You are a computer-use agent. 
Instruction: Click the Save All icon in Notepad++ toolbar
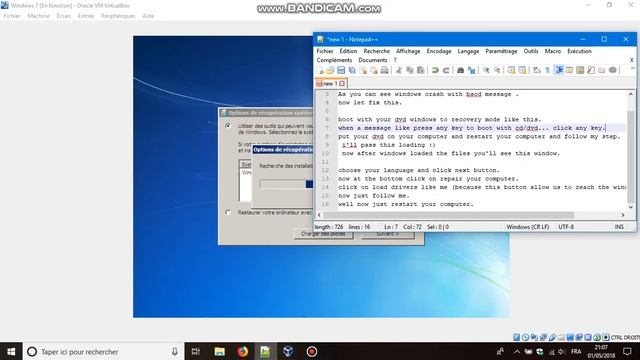tap(352, 71)
